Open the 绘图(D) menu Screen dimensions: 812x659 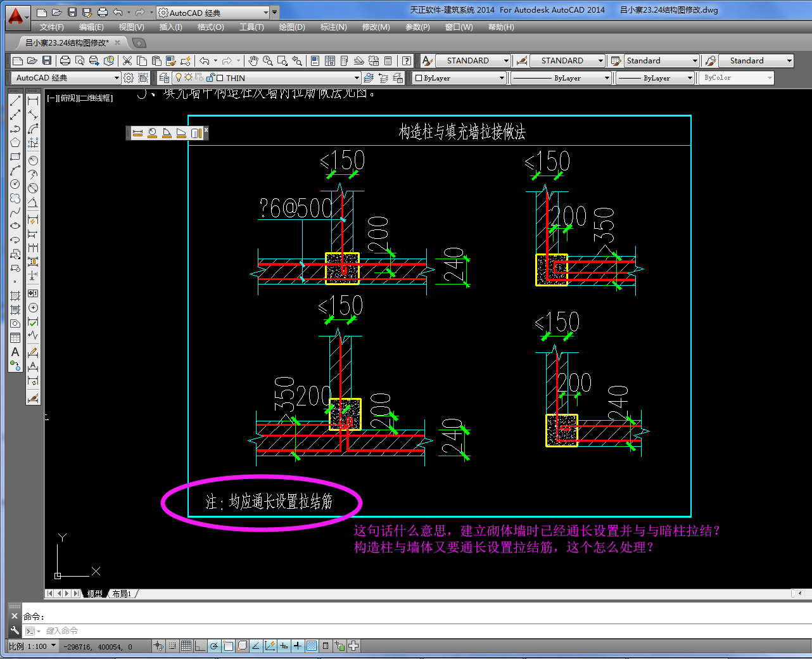point(292,27)
